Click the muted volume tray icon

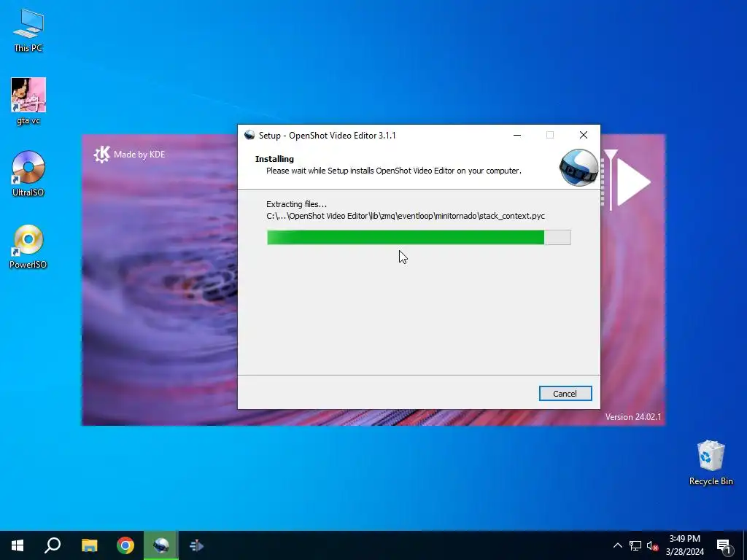click(x=652, y=545)
